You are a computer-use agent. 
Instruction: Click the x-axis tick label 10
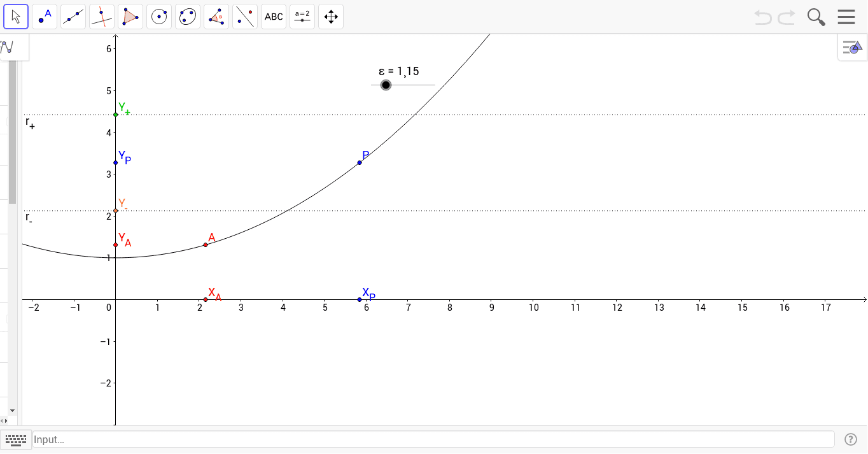pos(533,308)
